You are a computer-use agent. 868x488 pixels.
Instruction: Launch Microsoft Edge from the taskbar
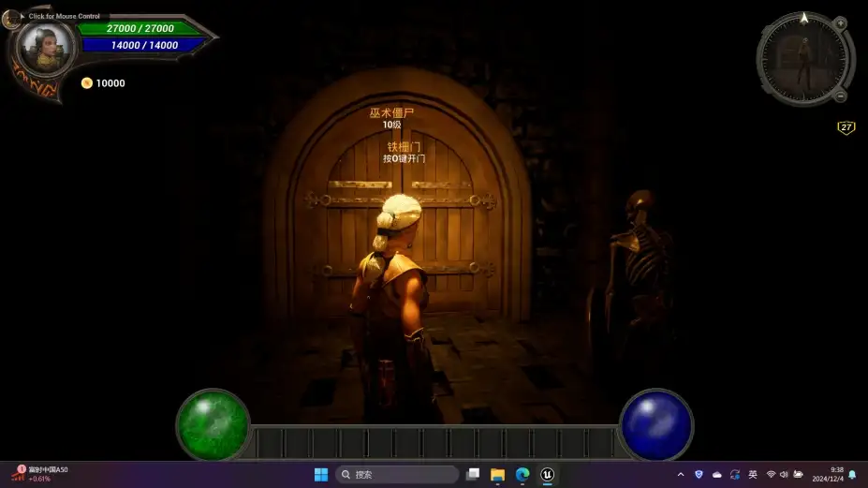coord(522,475)
